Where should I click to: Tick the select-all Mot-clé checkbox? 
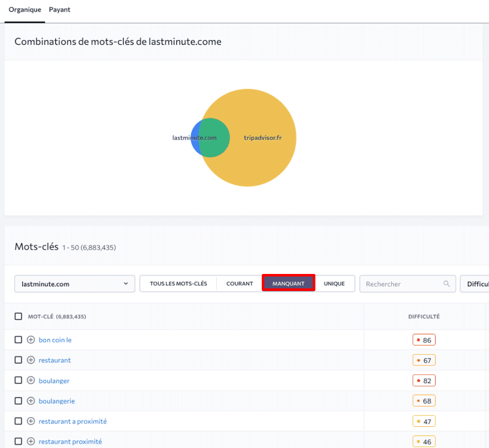click(19, 317)
